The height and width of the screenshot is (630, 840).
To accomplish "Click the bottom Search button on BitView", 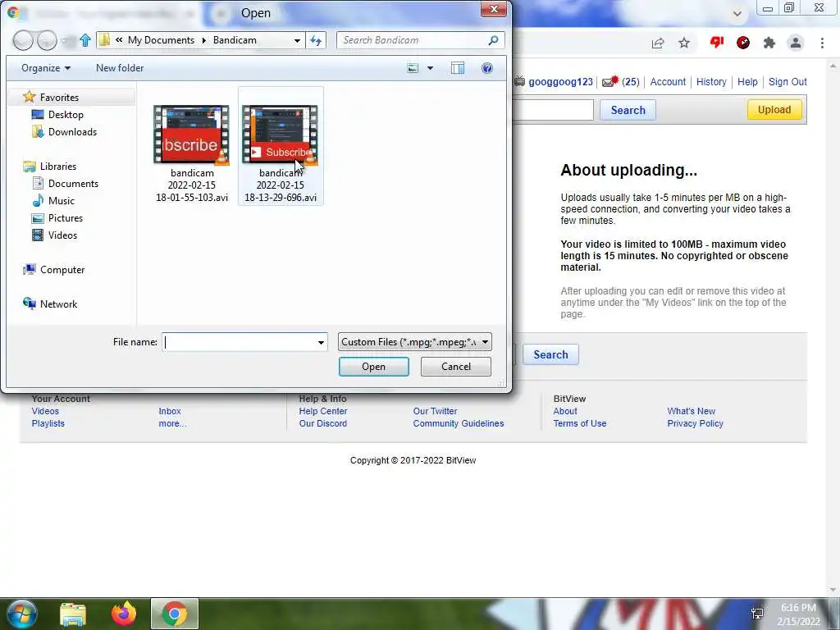I will coord(550,354).
